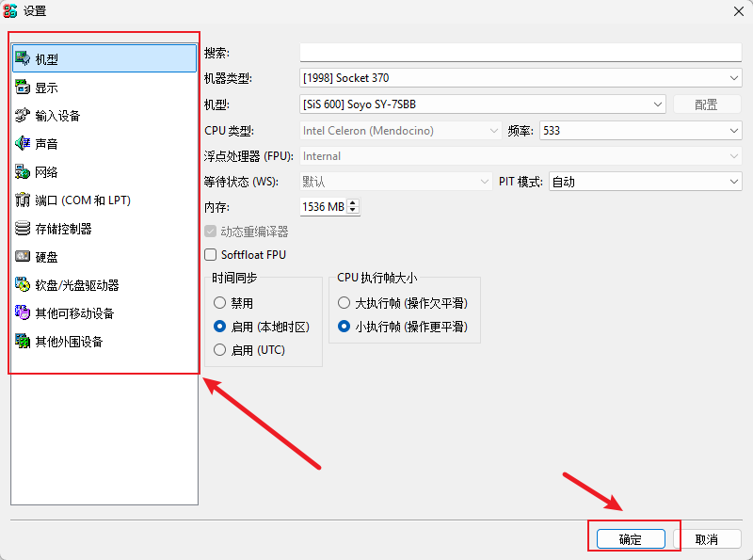Select the 端口 (COM 和 LPT) ports icon
753x560 pixels.
pos(23,200)
